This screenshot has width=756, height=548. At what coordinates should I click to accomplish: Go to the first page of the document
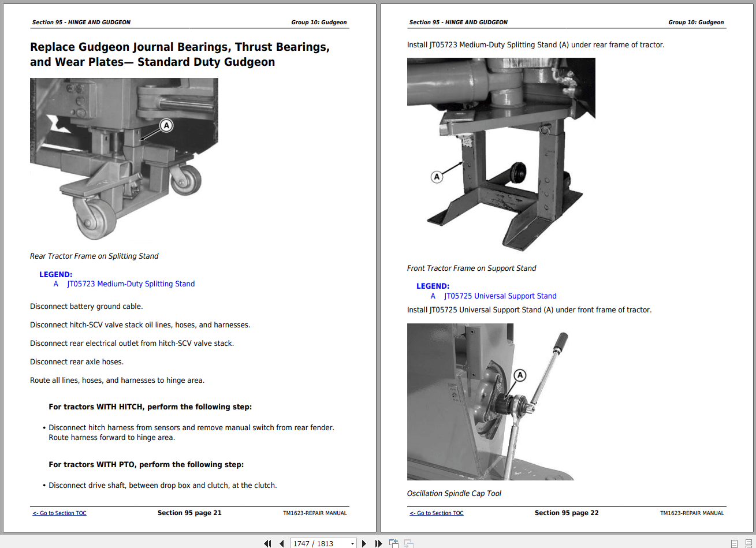point(267,543)
